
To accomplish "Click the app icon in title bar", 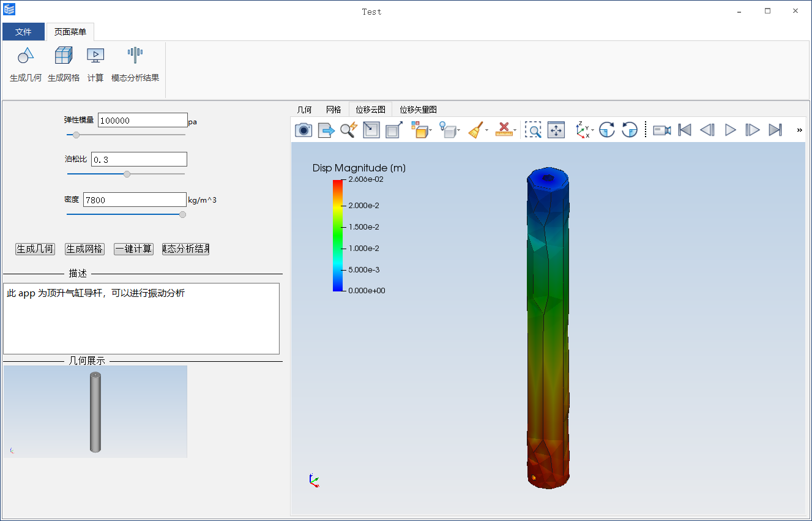I will [x=9, y=9].
